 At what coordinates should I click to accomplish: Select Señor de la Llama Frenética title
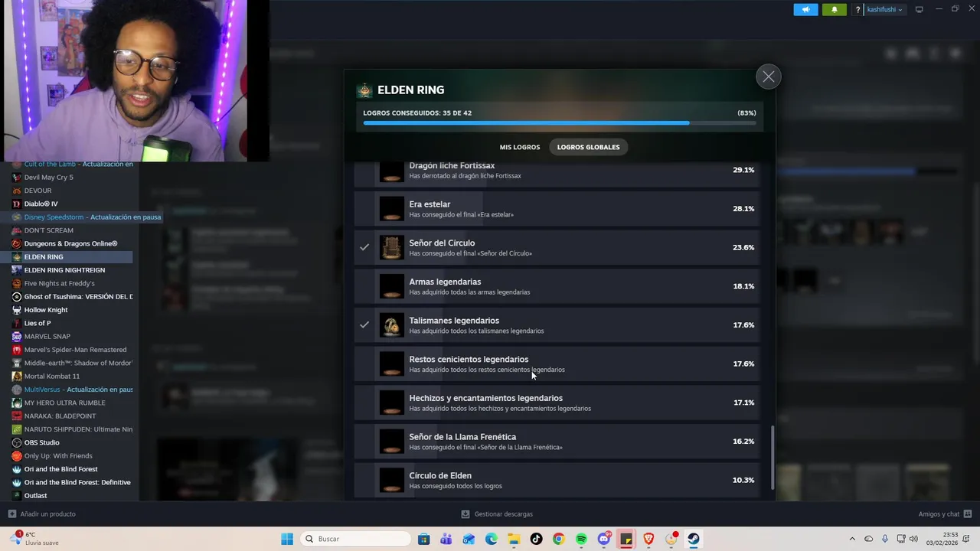(x=462, y=437)
